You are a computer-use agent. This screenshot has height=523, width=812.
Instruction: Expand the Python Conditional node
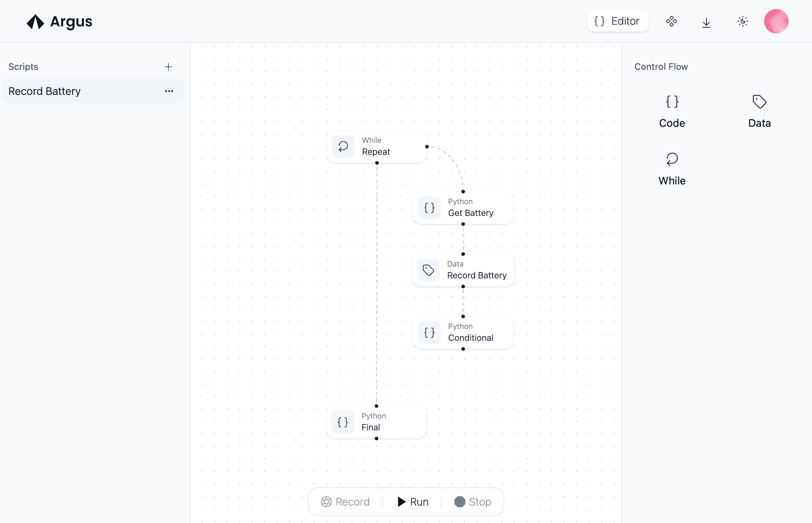coord(463,332)
